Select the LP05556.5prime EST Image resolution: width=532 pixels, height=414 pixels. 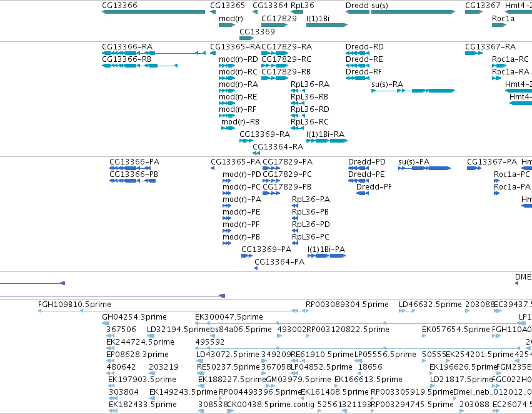[358, 361]
